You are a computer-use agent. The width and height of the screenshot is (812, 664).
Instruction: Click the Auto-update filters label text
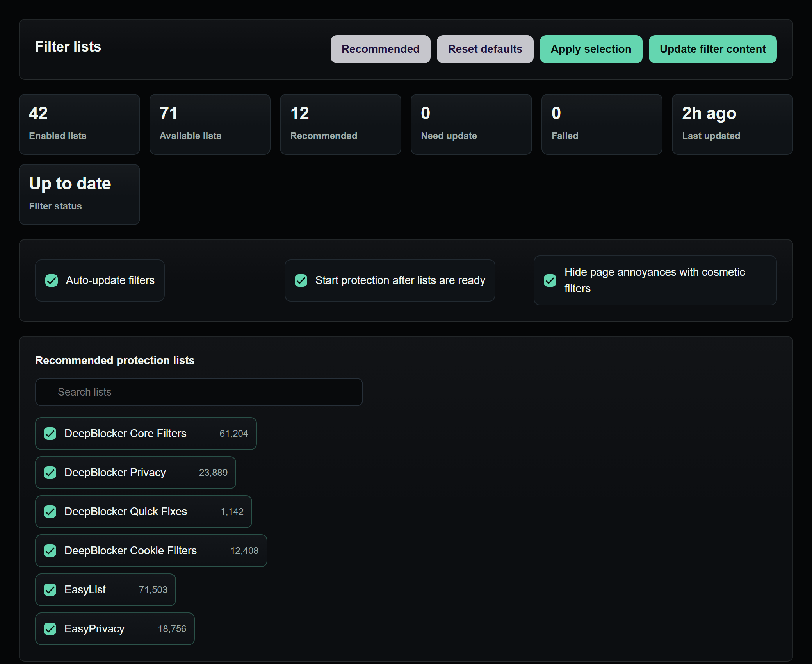(110, 280)
